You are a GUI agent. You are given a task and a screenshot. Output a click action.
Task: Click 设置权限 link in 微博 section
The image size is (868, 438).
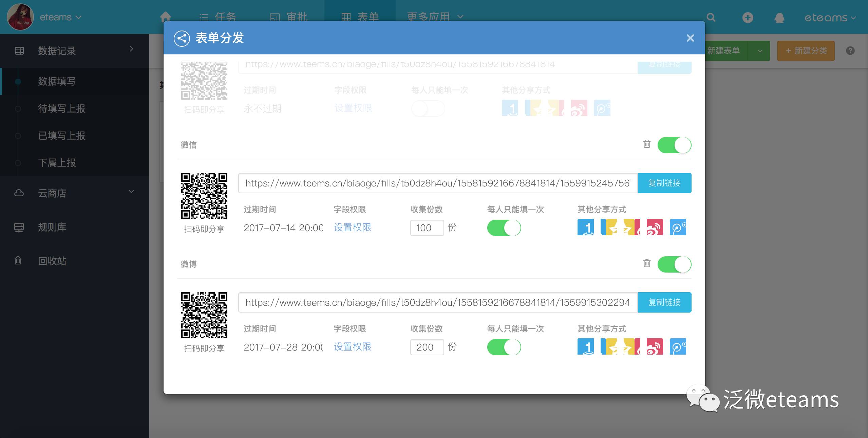[353, 347]
